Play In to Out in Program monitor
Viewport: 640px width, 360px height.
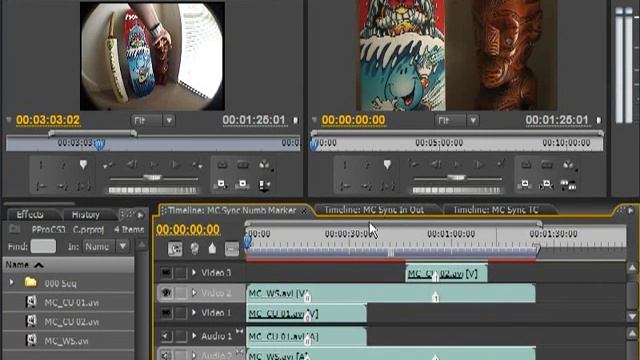[x=388, y=187]
